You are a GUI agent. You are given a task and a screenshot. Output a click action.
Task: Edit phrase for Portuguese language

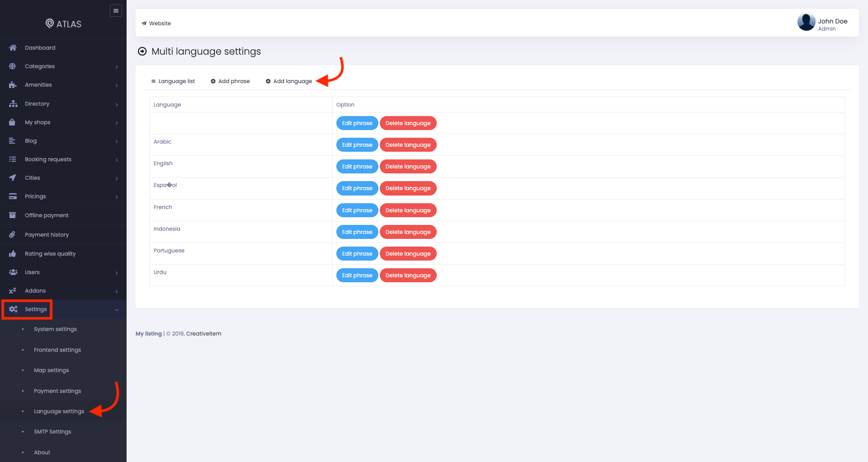click(x=357, y=254)
